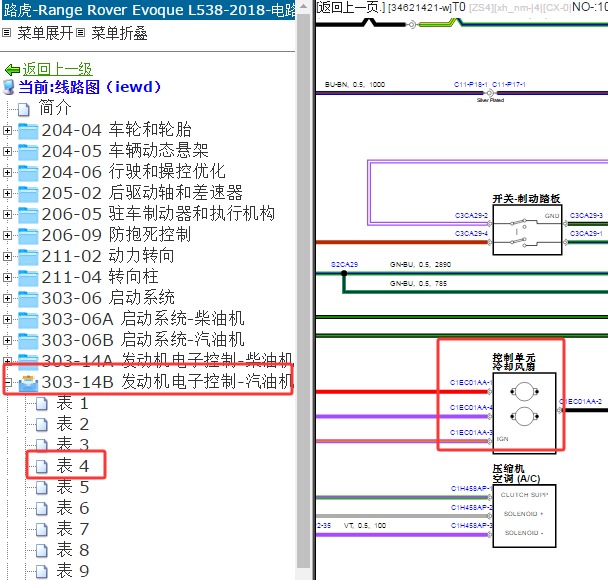
Task: Open the 303-14A 发动机电子控制-柴油机 folder
Action: pyautogui.click(x=167, y=360)
